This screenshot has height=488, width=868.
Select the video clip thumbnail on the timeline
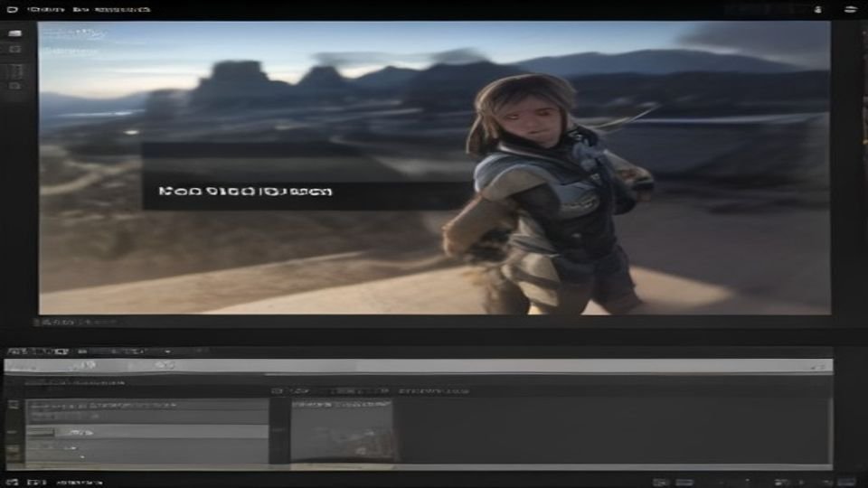click(342, 431)
